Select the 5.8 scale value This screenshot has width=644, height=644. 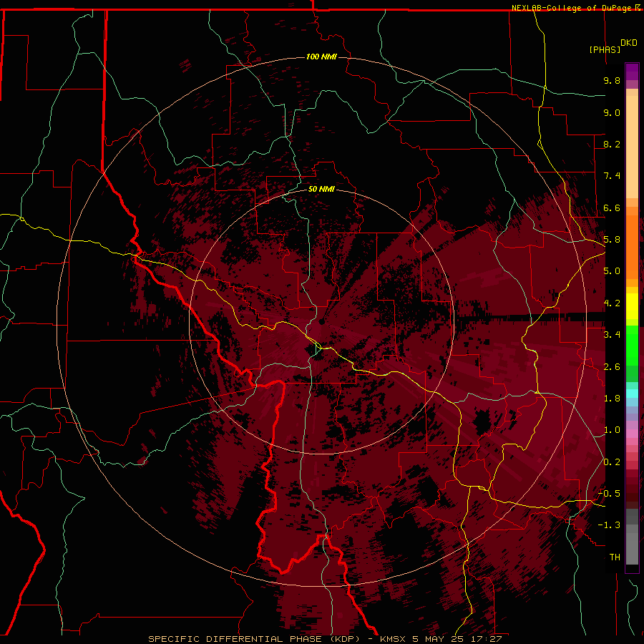tap(612, 240)
